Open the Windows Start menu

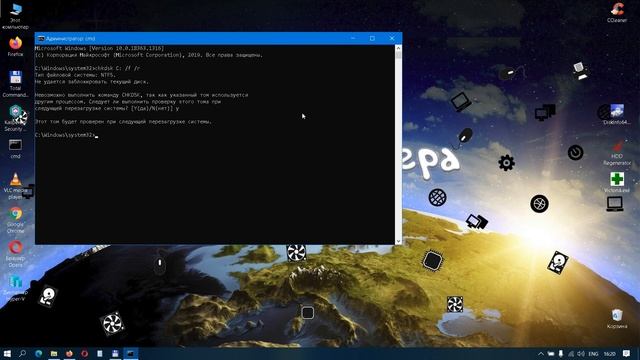tap(7, 353)
